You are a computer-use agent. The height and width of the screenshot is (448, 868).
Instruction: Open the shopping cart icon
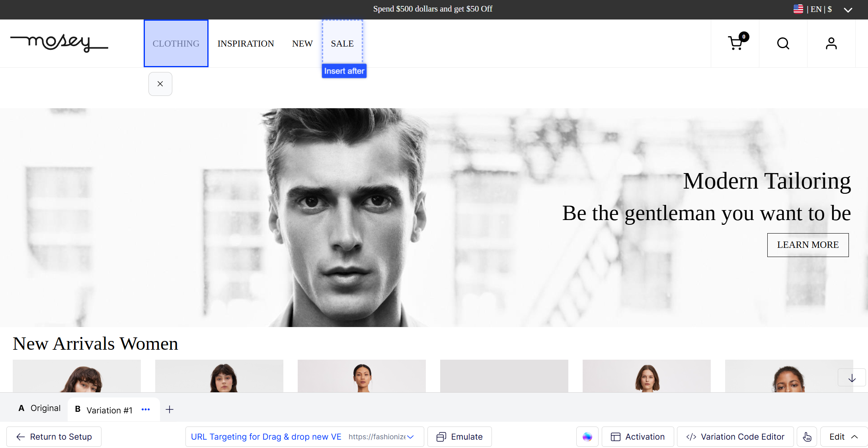click(735, 43)
